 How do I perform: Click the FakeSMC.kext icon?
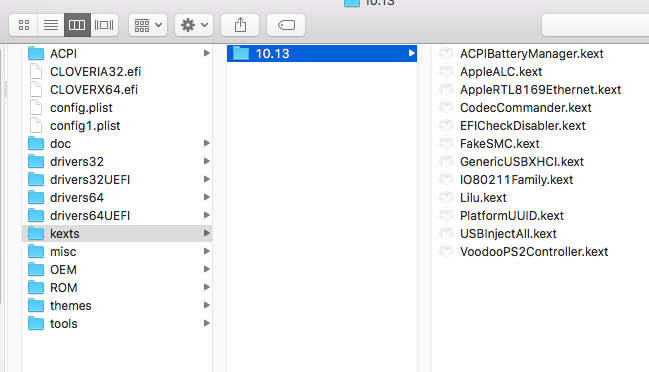point(446,144)
